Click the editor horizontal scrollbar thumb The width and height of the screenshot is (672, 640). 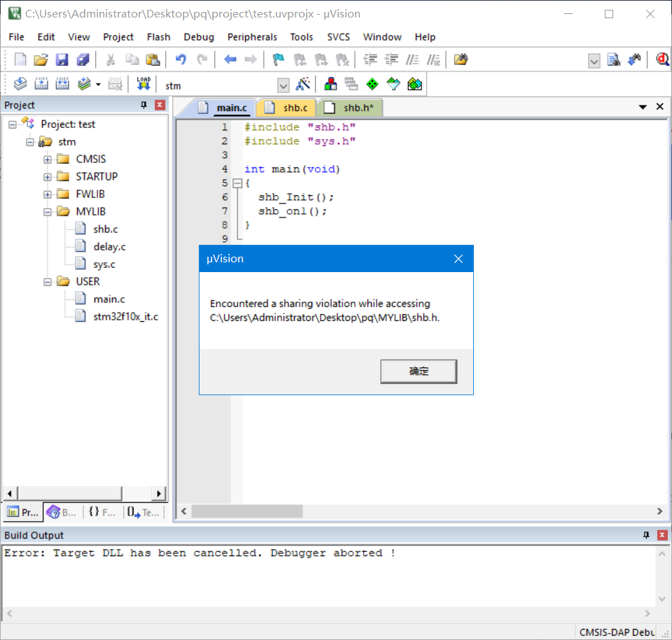coord(247,511)
